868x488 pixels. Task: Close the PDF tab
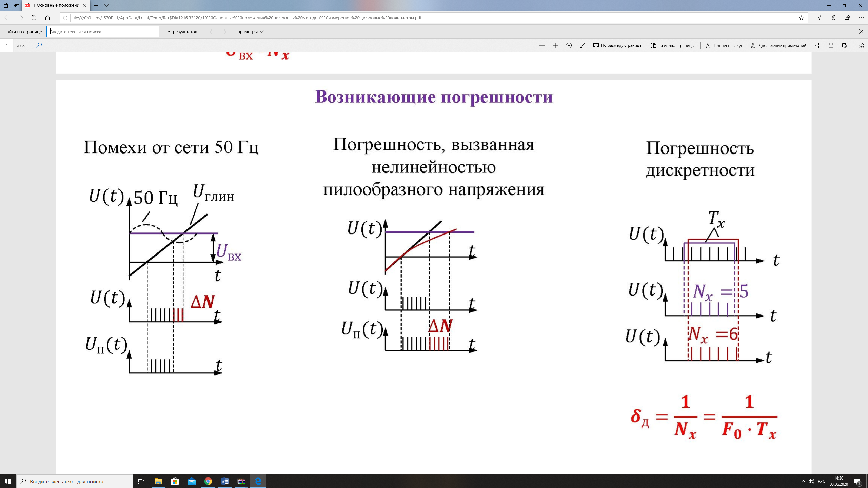84,5
